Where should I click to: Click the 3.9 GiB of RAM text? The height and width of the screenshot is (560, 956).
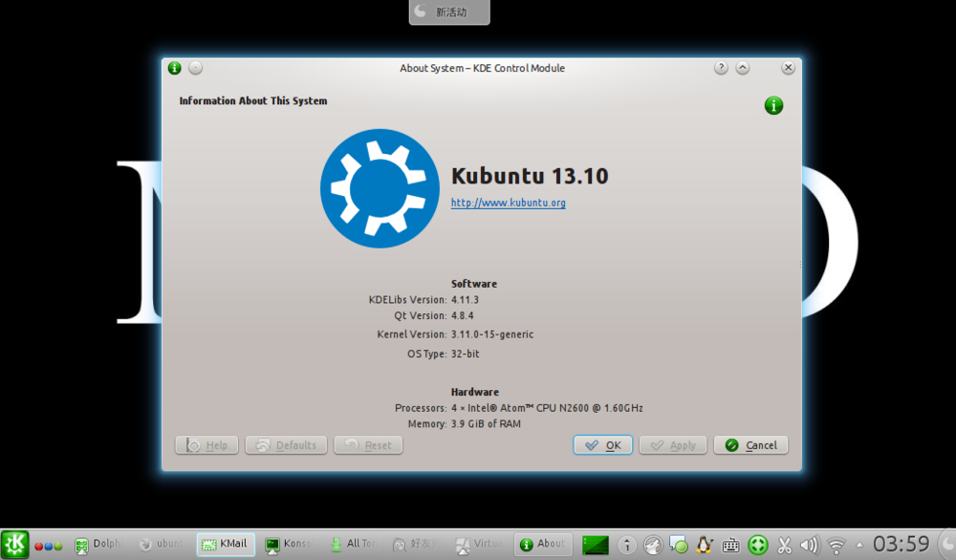click(486, 424)
